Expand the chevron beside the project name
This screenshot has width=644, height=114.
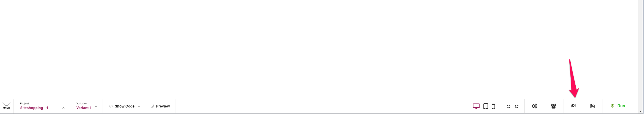pos(63,108)
